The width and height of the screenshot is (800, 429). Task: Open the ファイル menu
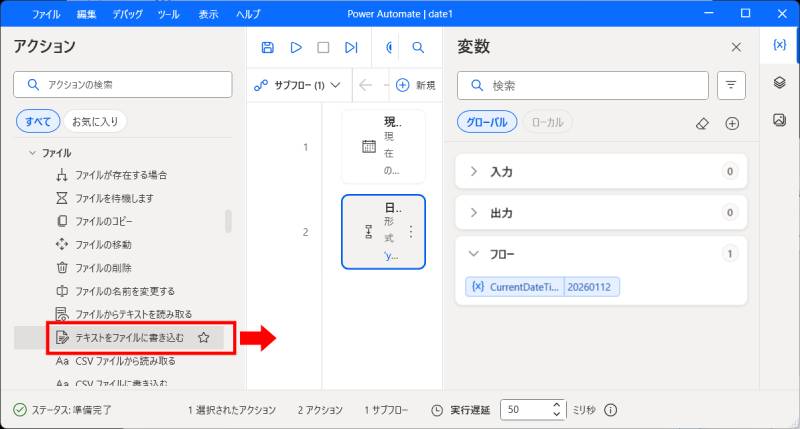[x=46, y=14]
